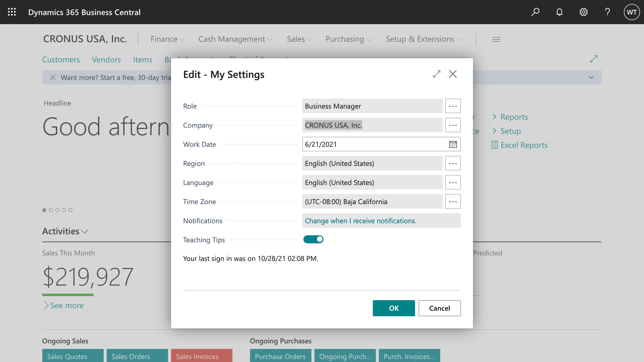The image size is (644, 362).
Task: Click inside the Work Date field
Action: [372, 144]
